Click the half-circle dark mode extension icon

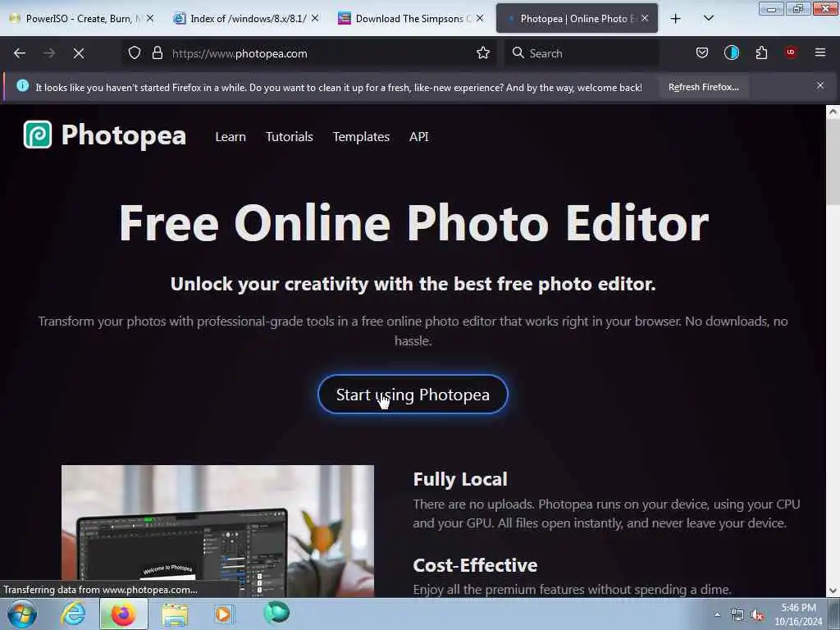[731, 53]
